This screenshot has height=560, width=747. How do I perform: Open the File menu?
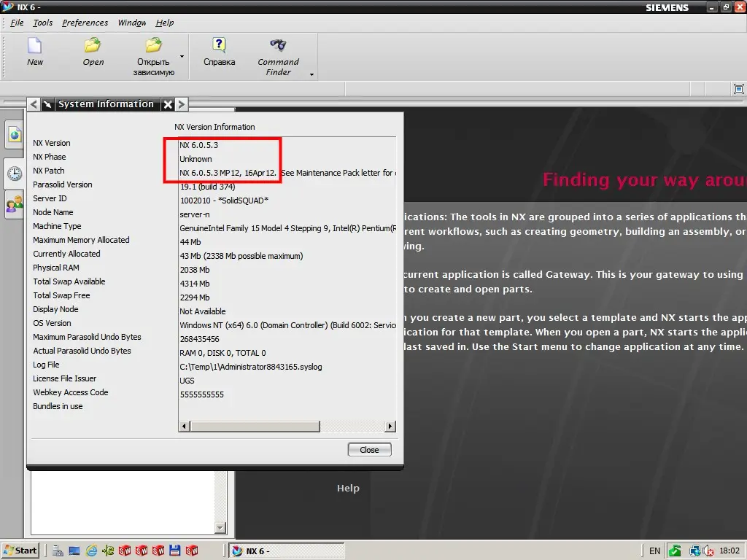click(x=17, y=23)
